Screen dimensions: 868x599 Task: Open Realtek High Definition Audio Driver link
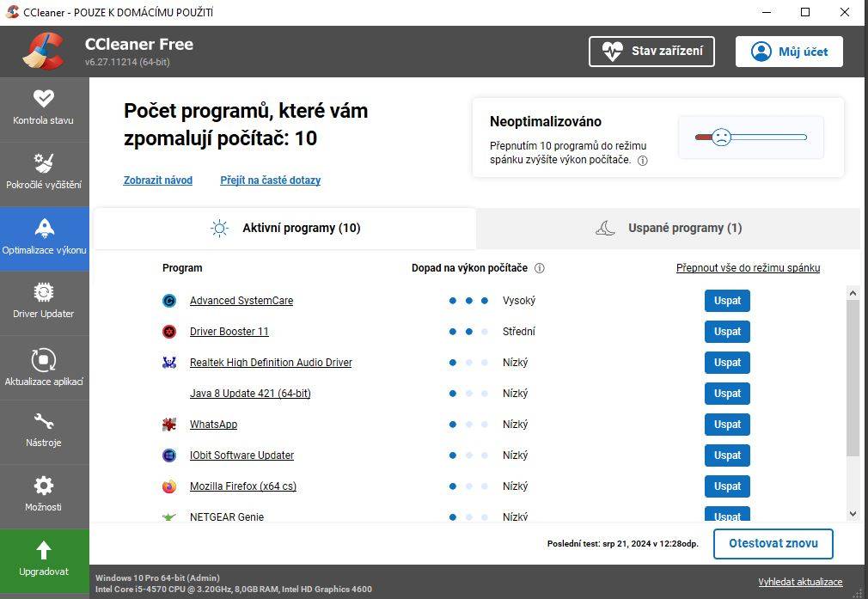coord(271,363)
